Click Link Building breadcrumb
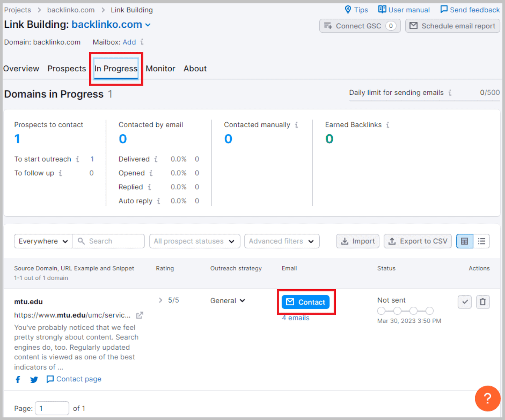Image resolution: width=505 pixels, height=420 pixels. click(132, 10)
